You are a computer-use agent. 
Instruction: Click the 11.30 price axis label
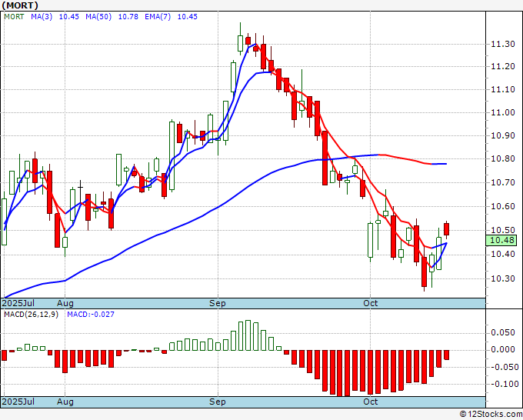click(x=503, y=44)
